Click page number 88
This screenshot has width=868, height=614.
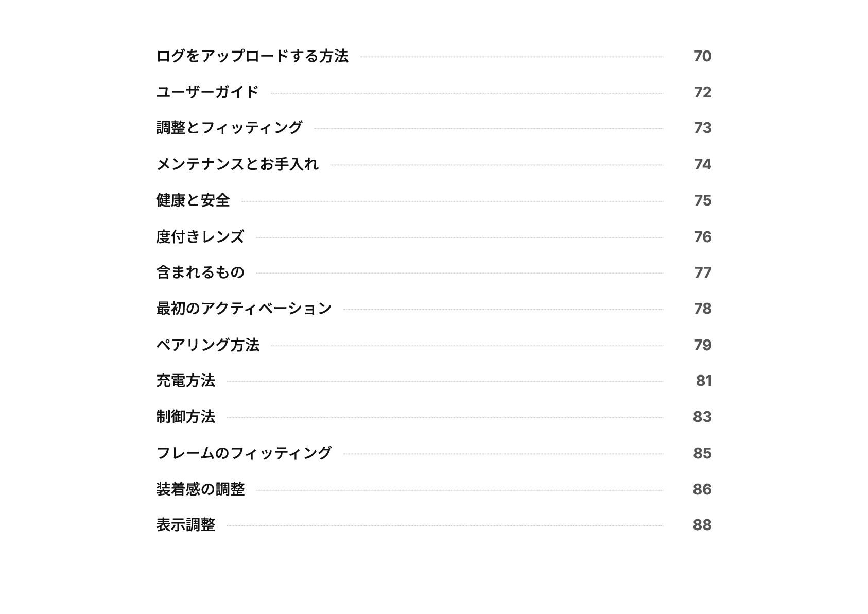coord(702,525)
